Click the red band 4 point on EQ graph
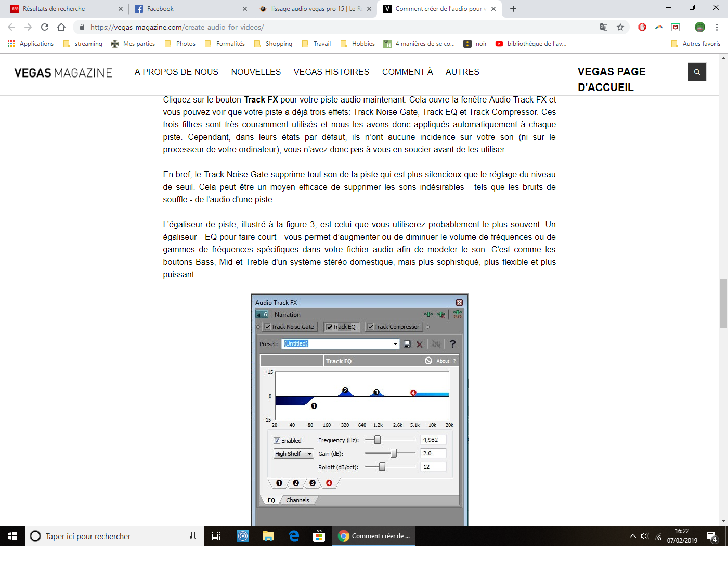The width and height of the screenshot is (728, 587). point(413,393)
